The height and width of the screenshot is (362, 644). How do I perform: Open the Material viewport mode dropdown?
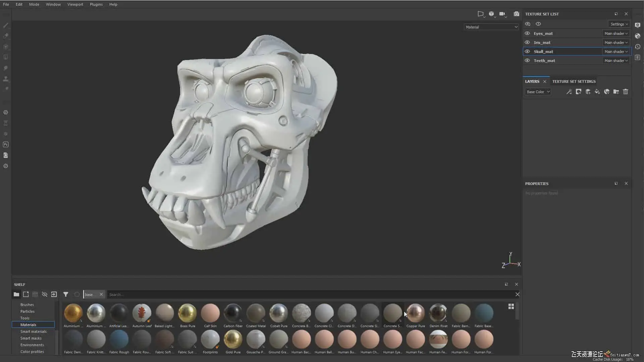(491, 27)
